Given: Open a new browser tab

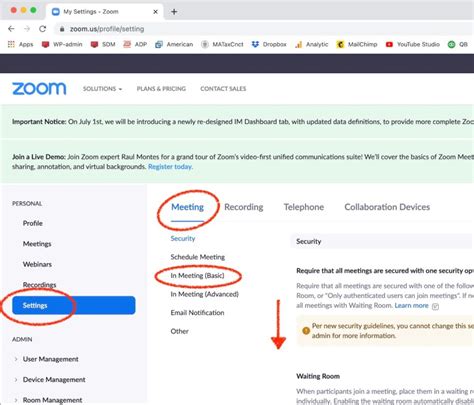Looking at the screenshot, I should [174, 12].
